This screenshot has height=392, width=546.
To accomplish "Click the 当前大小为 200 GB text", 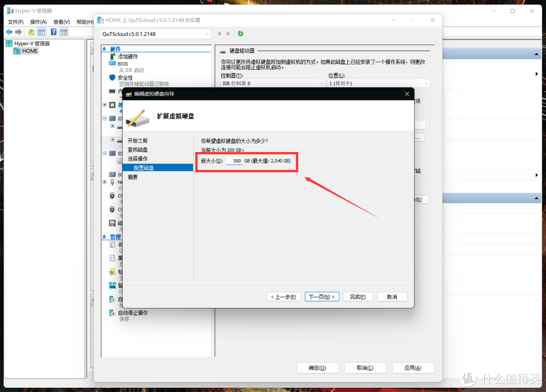I will click(x=222, y=150).
